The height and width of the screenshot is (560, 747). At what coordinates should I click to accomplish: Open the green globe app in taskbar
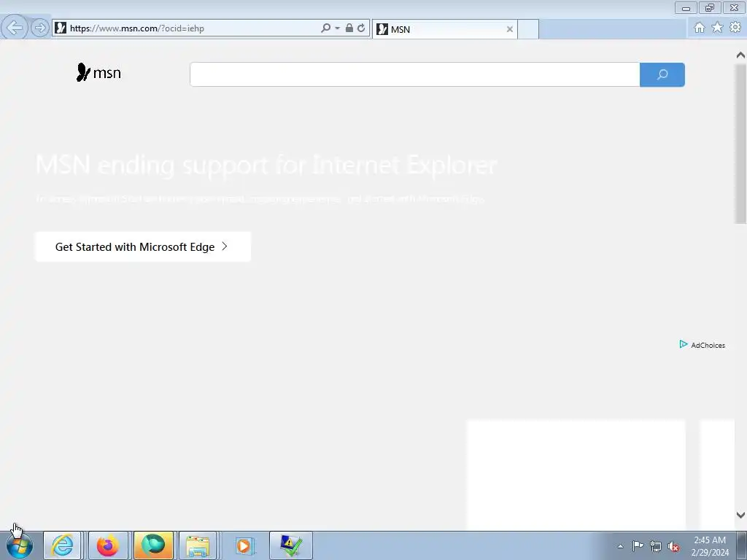coord(153,545)
